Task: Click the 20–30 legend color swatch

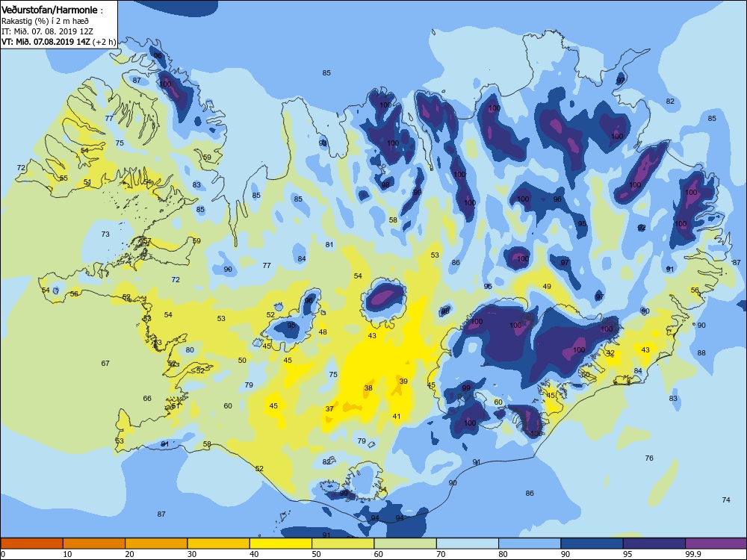Action: coord(156,544)
